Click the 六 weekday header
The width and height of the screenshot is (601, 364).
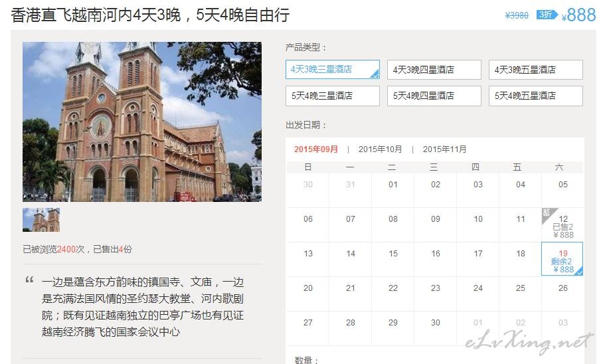(559, 167)
